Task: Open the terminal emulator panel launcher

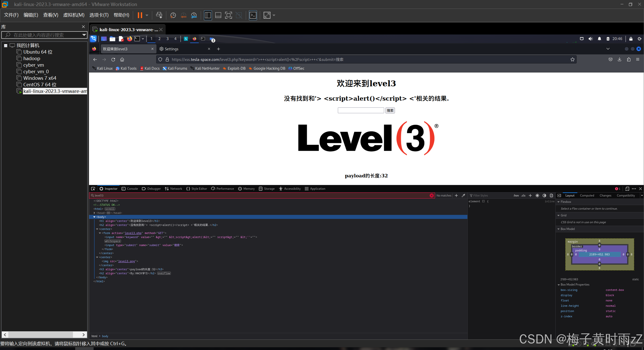Action: pyautogui.click(x=137, y=39)
